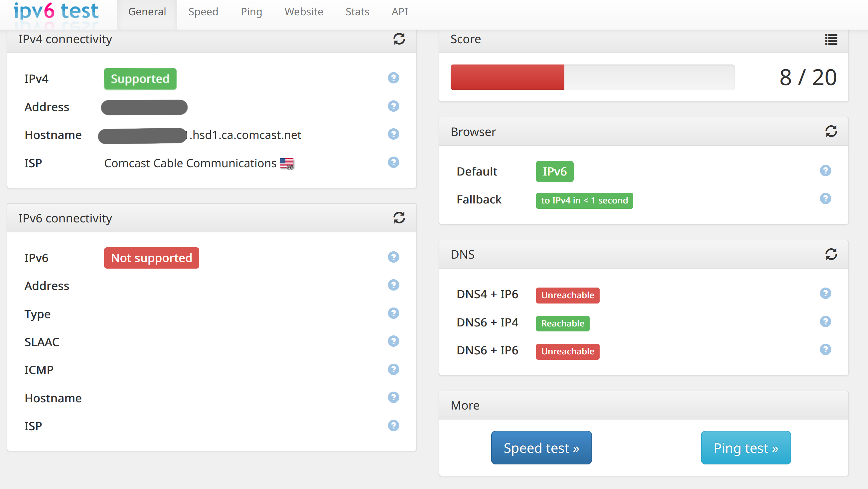Open the Website tab
Image resolution: width=868 pixels, height=489 pixels.
pos(304,12)
